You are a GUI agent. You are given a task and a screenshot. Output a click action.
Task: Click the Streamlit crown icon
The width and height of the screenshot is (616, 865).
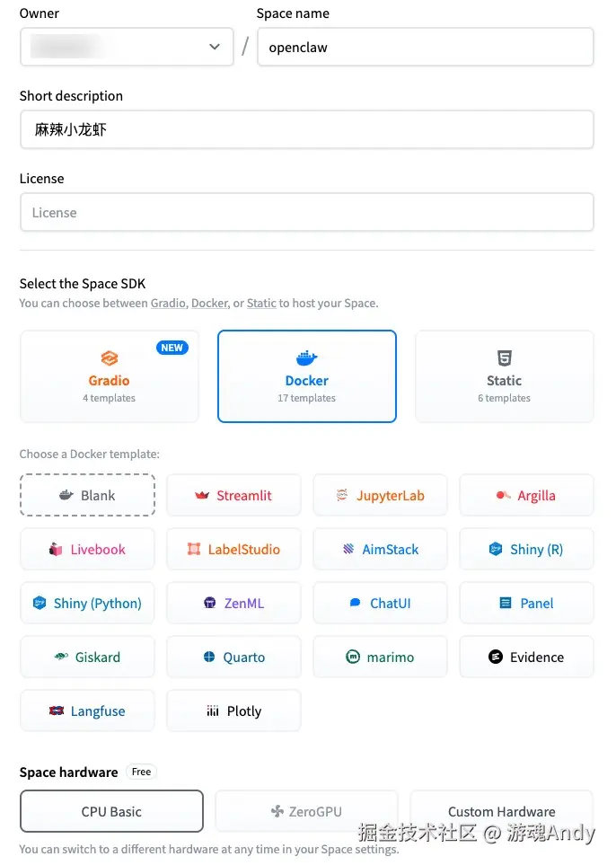(201, 496)
